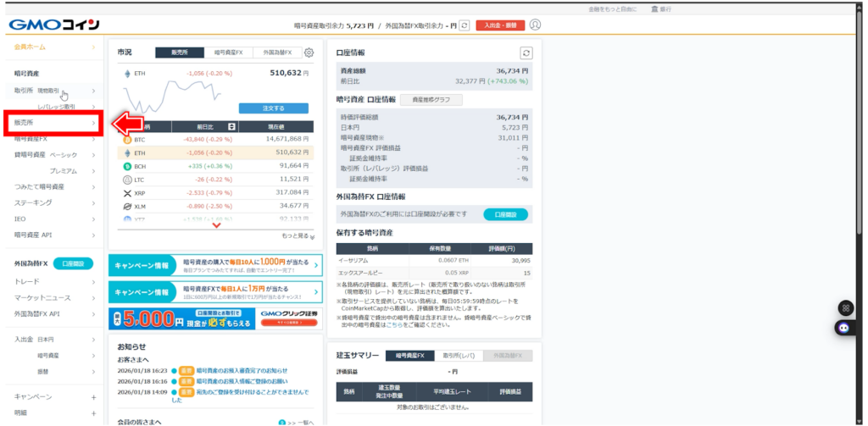Open 販売所 in the left sidebar

point(53,123)
